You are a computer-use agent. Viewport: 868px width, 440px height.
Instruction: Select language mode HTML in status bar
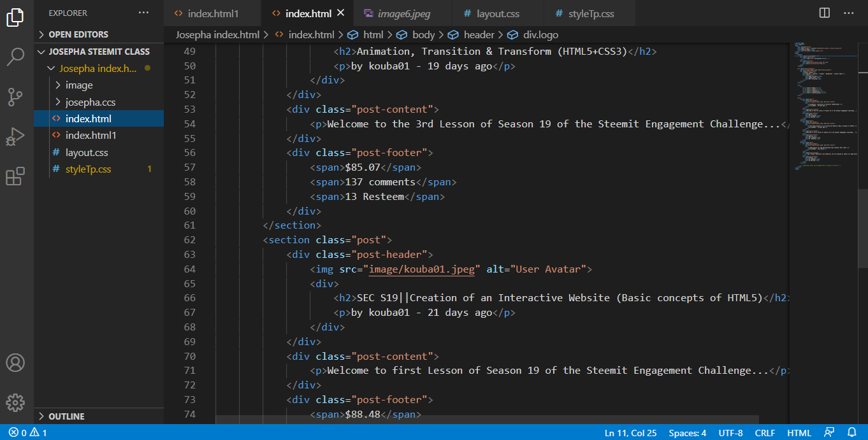pyautogui.click(x=799, y=433)
